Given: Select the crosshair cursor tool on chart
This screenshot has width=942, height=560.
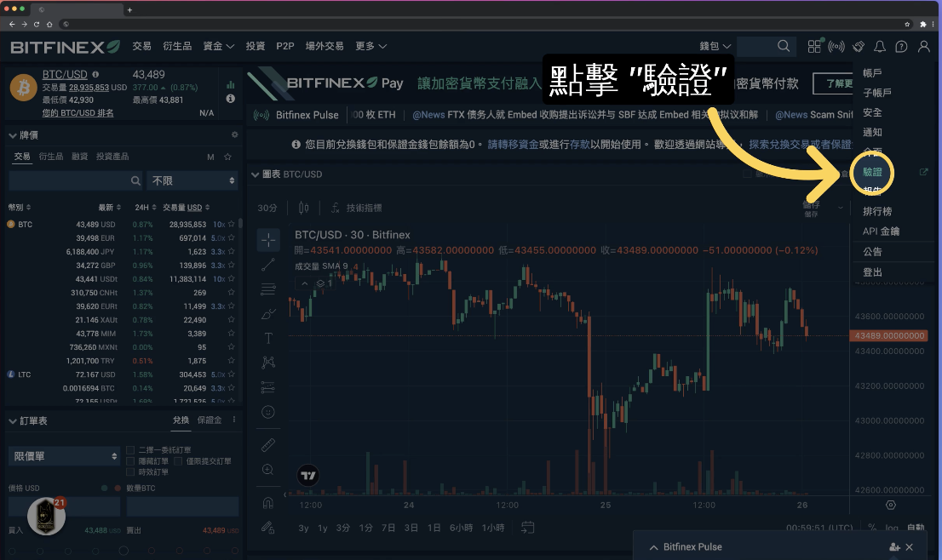Looking at the screenshot, I should [x=268, y=240].
